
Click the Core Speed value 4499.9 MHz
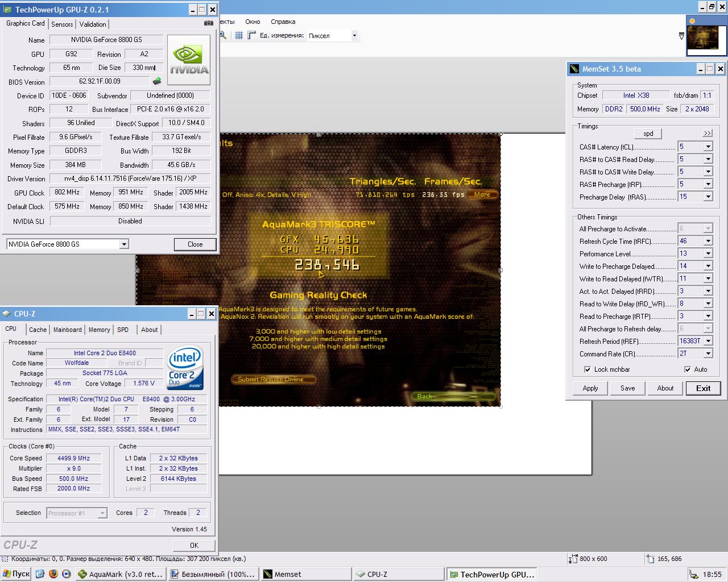[73, 458]
